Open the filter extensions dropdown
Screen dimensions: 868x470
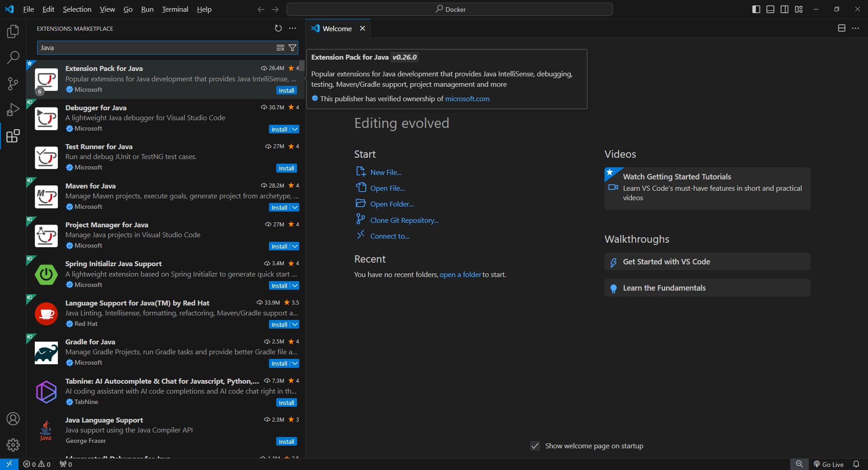(292, 47)
